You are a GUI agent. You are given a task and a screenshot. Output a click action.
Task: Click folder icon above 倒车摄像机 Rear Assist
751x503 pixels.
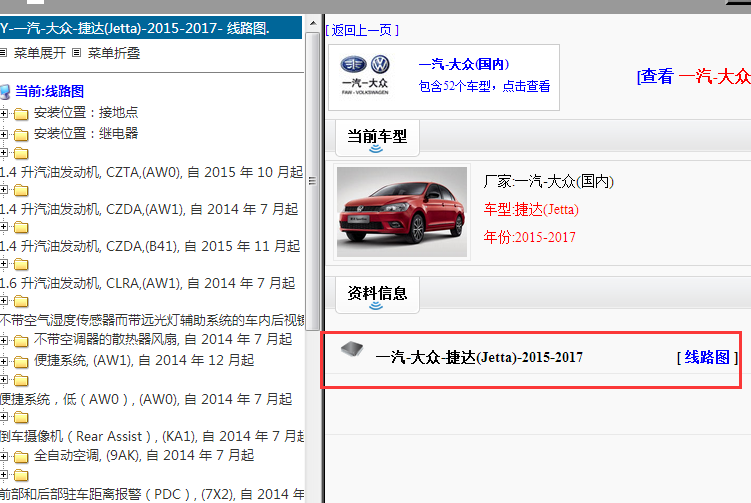click(21, 417)
